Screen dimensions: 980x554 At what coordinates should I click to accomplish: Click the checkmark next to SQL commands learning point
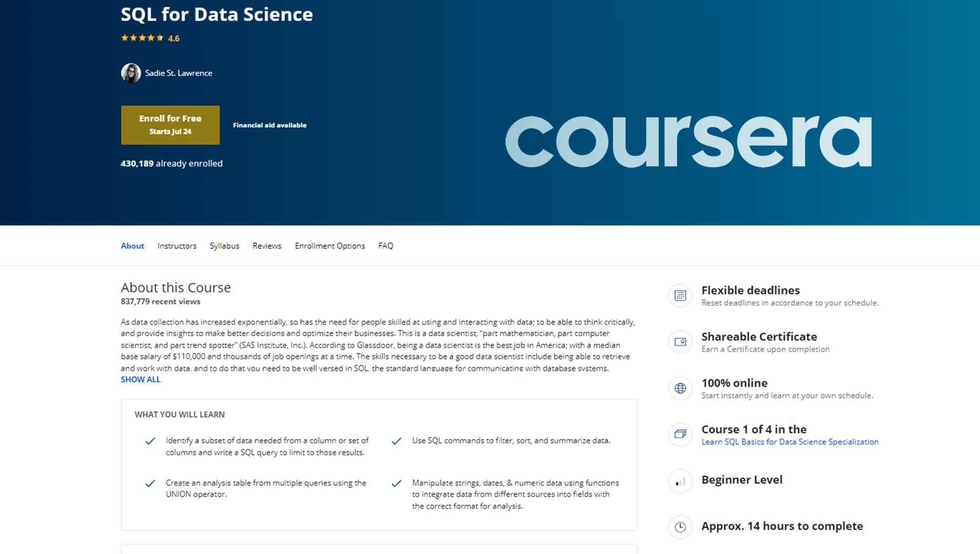coord(397,440)
